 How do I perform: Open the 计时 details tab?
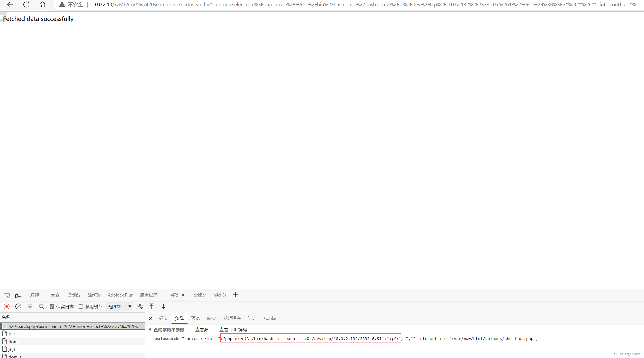[252, 318]
